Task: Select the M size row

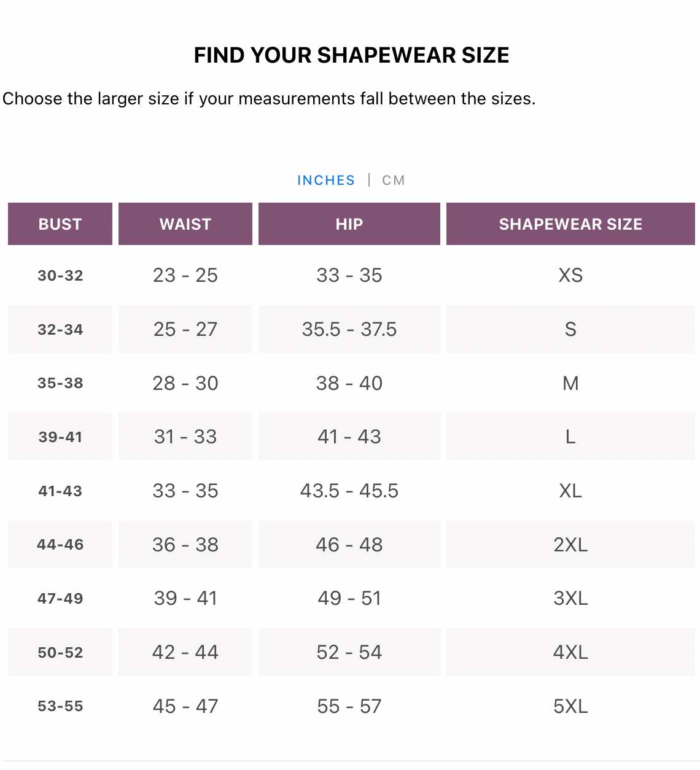Action: point(571,383)
